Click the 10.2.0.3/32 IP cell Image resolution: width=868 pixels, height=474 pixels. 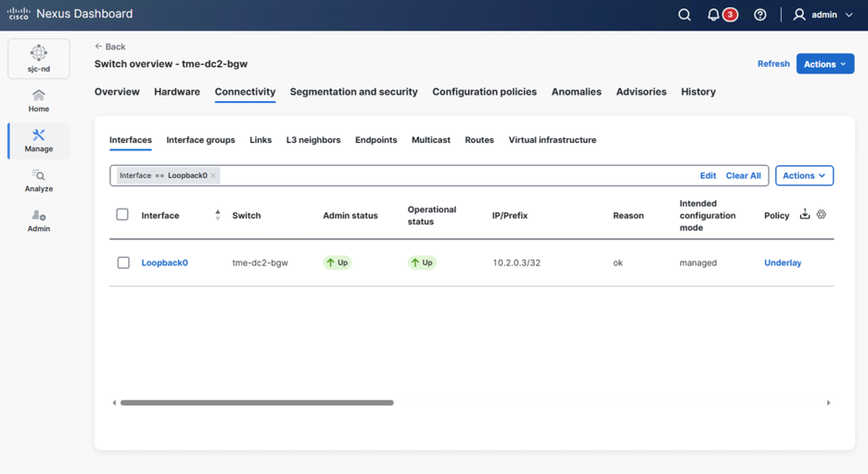[x=517, y=263]
